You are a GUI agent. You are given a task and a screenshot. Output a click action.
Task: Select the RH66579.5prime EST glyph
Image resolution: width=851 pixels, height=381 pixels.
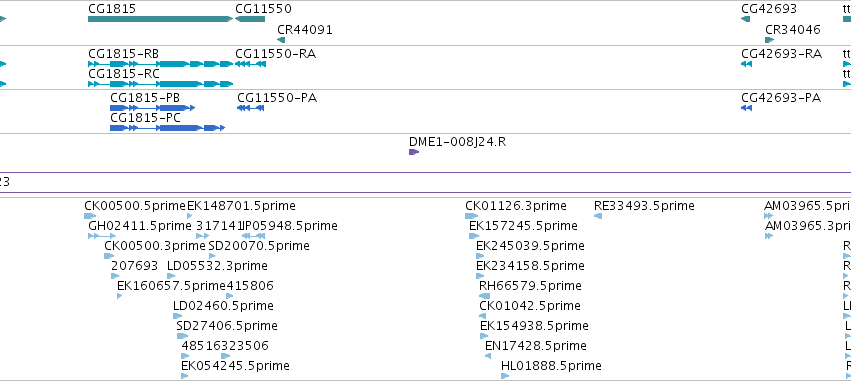(485, 296)
